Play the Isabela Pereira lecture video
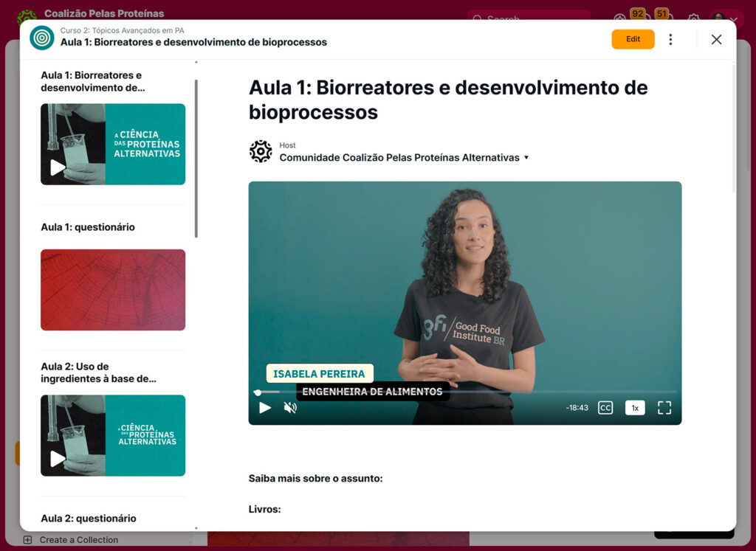Viewport: 756px width, 551px height. (265, 408)
